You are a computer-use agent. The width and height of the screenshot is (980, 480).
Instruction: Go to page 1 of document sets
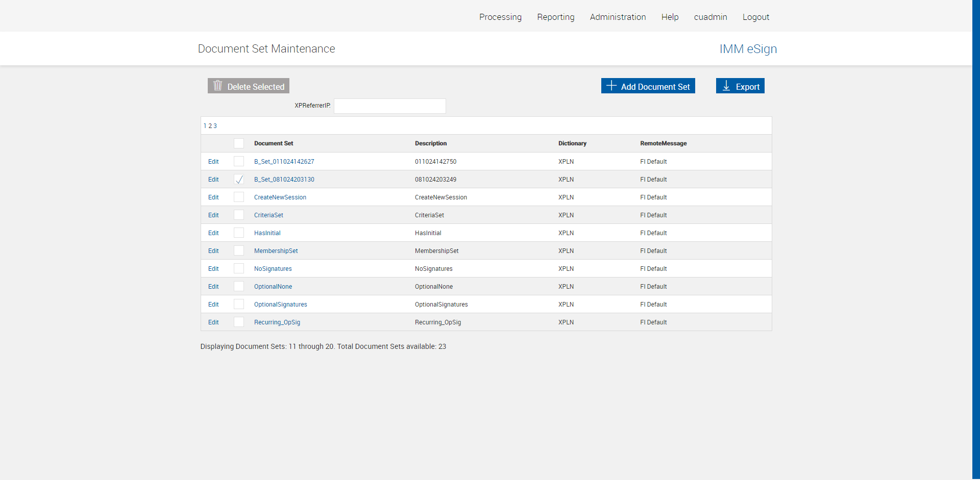205,126
